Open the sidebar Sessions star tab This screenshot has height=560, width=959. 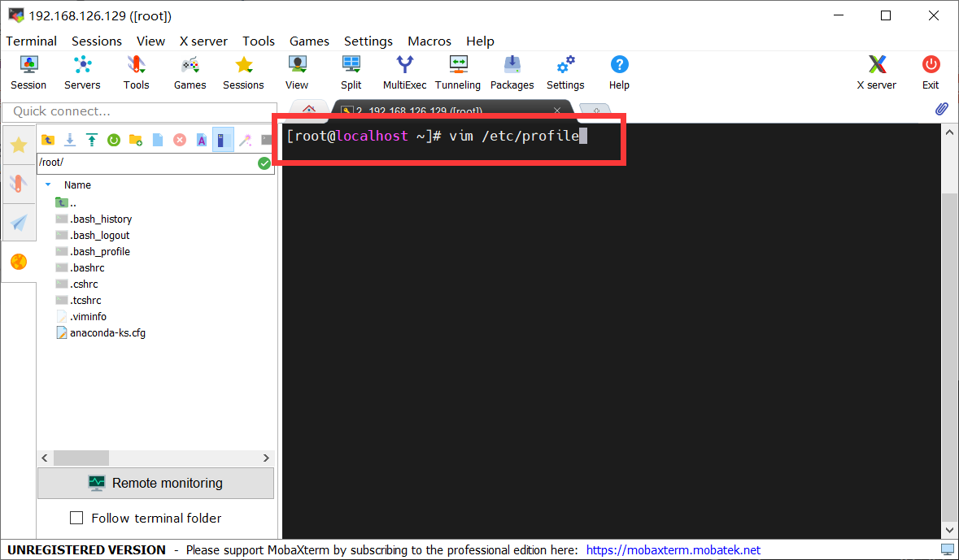point(19,145)
